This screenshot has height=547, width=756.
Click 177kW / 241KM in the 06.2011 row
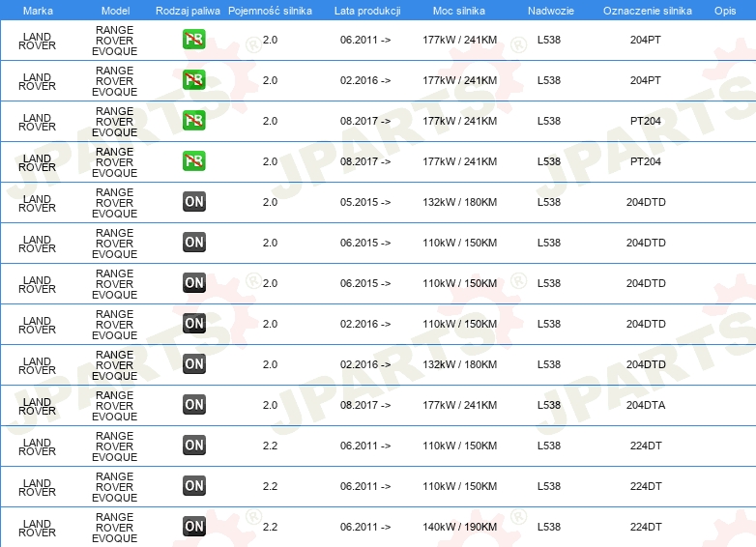pos(459,40)
